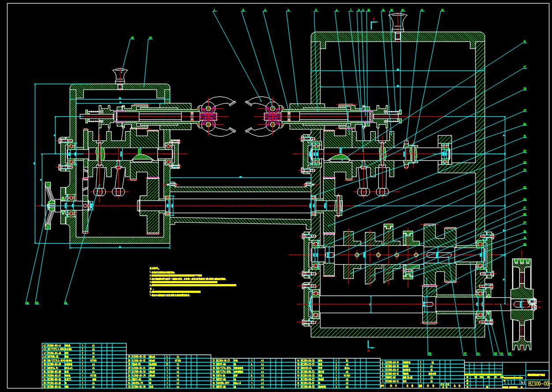The image size is (552, 392).
Task: Click part balloon number 42
Action: [x=132, y=38]
